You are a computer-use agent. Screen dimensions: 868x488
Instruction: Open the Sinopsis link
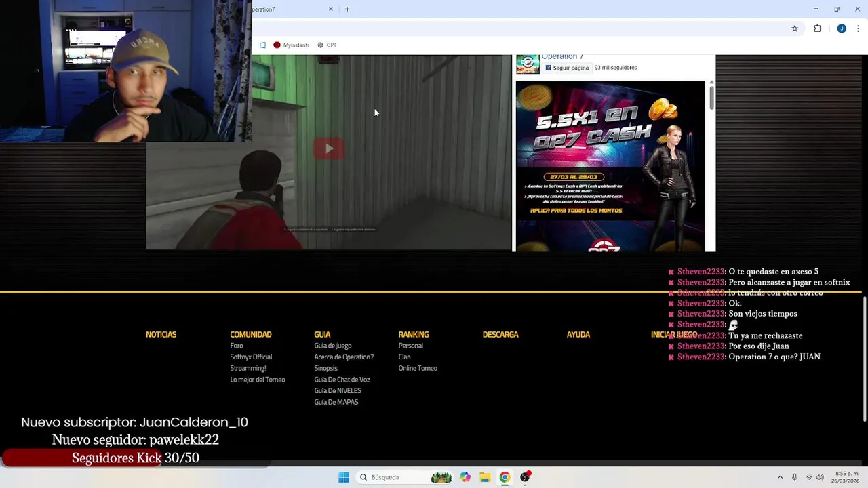[325, 368]
